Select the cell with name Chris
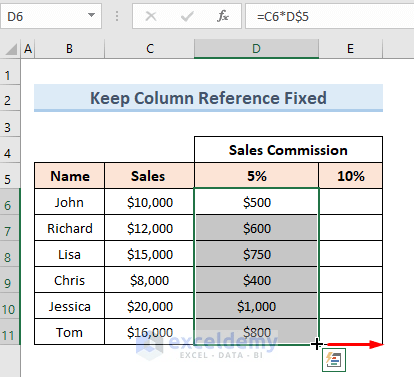Viewport: 414px width, 377px height. pyautogui.click(x=70, y=280)
